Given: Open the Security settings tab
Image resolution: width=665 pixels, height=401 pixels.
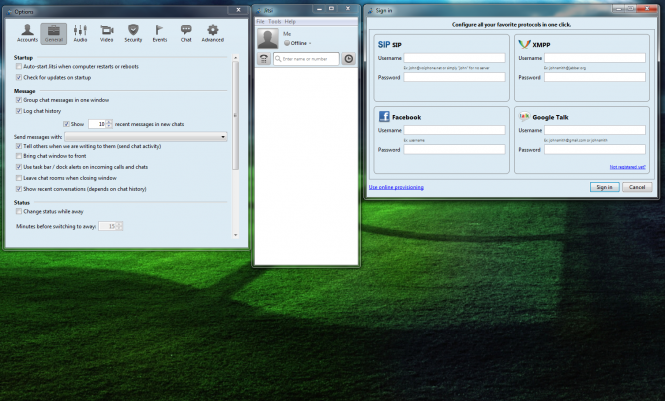Looking at the screenshot, I should pos(133,33).
